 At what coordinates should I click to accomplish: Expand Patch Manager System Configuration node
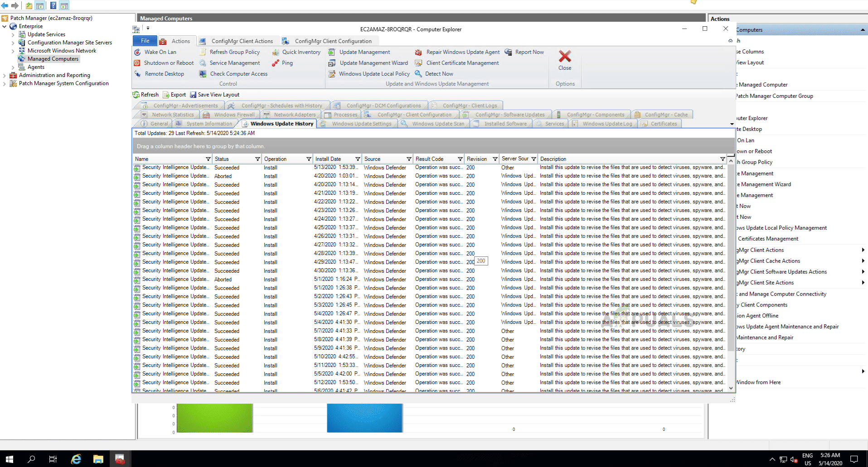pyautogui.click(x=5, y=83)
